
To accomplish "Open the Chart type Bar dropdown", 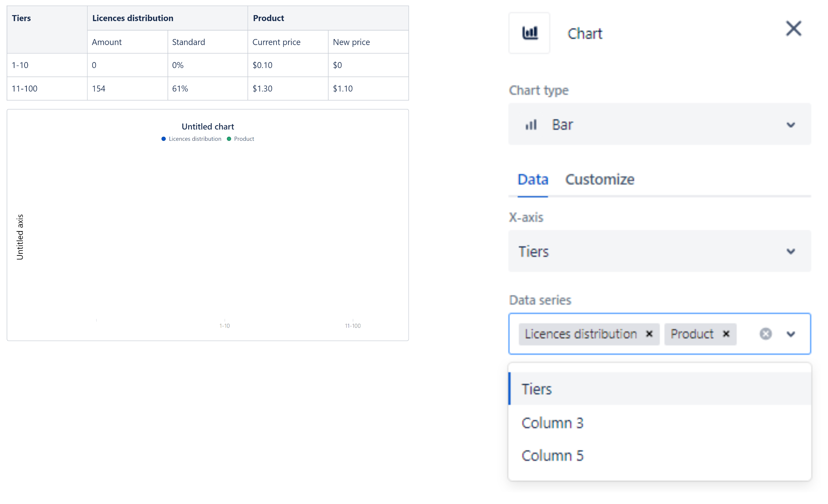I will [659, 124].
